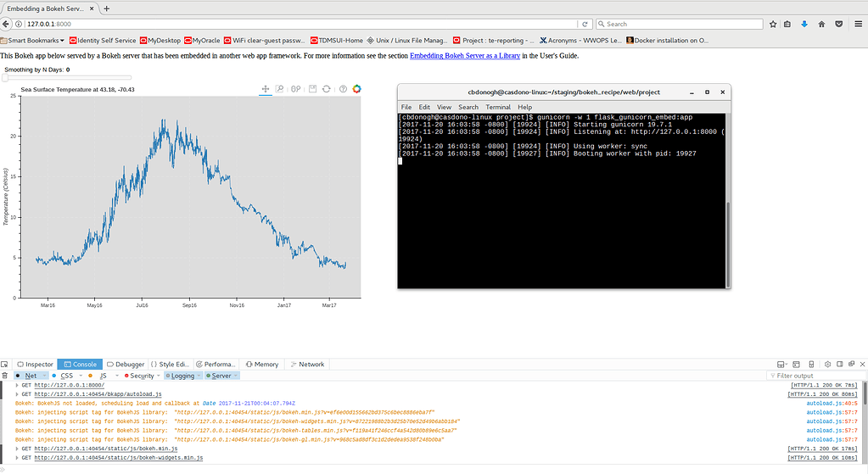The height and width of the screenshot is (474, 868).
Task: Pick an element with the devtools picker
Action: (4, 365)
